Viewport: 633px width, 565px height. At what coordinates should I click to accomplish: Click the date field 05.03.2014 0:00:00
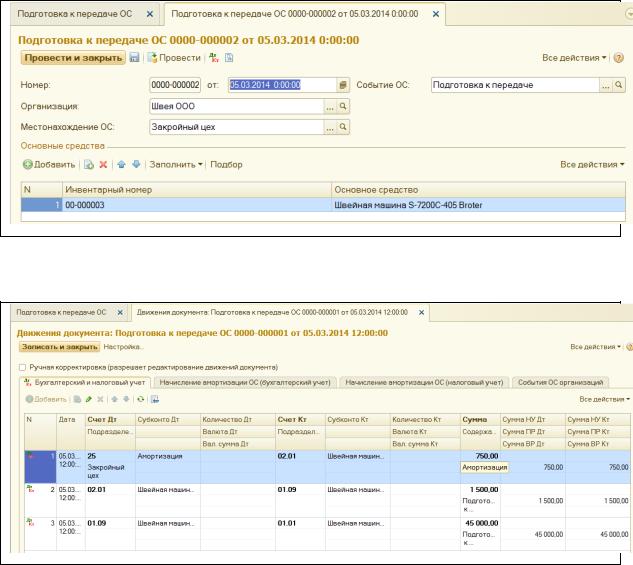pyautogui.click(x=282, y=85)
